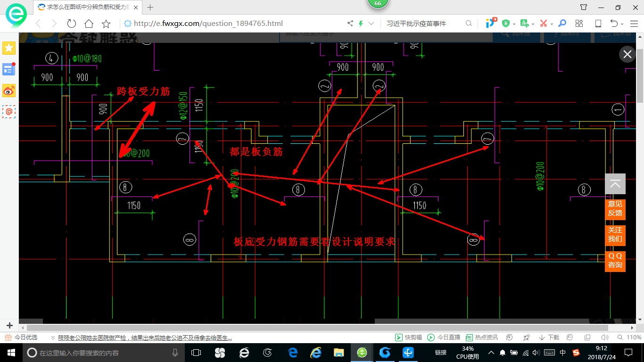The height and width of the screenshot is (362, 644).
Task: Click the QQ咨询 consult button
Action: [x=615, y=261]
